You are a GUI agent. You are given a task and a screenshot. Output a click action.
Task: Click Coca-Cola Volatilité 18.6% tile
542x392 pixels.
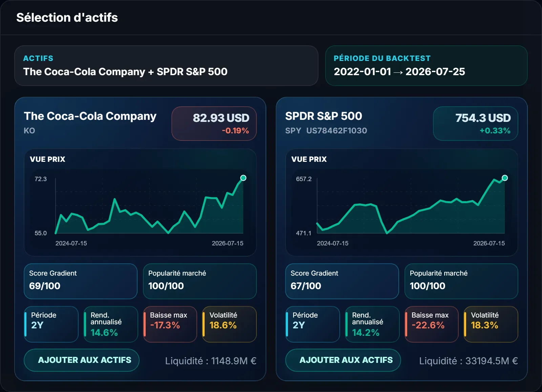(x=229, y=324)
